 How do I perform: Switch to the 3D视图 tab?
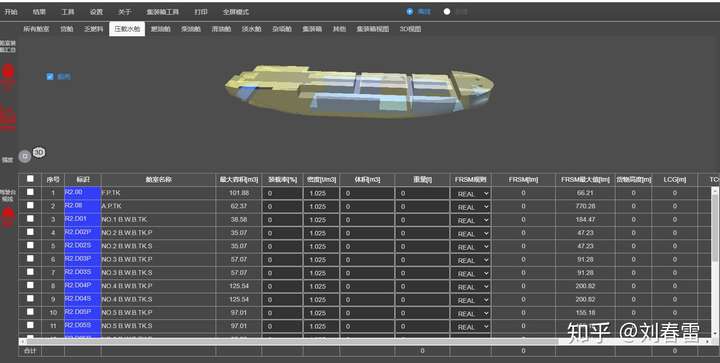tap(410, 29)
